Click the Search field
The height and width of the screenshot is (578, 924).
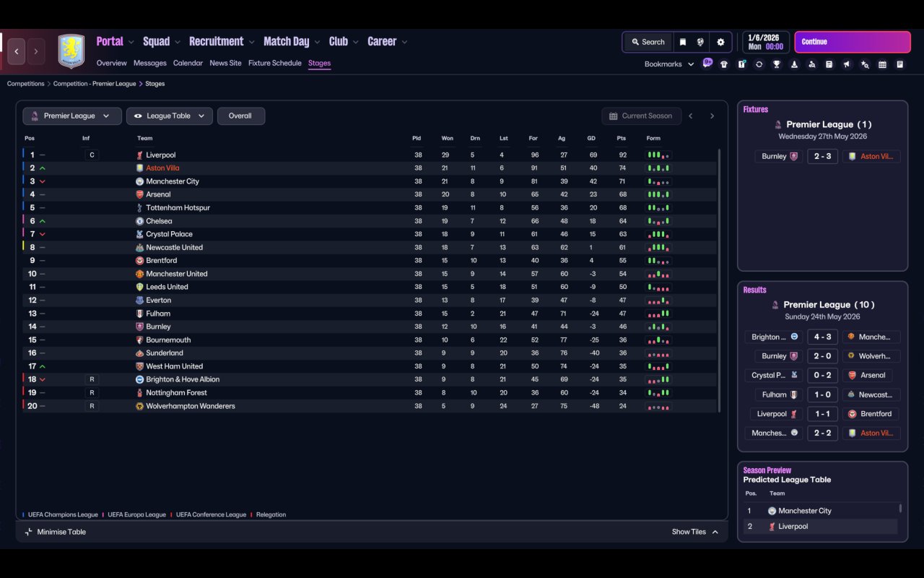click(x=648, y=42)
